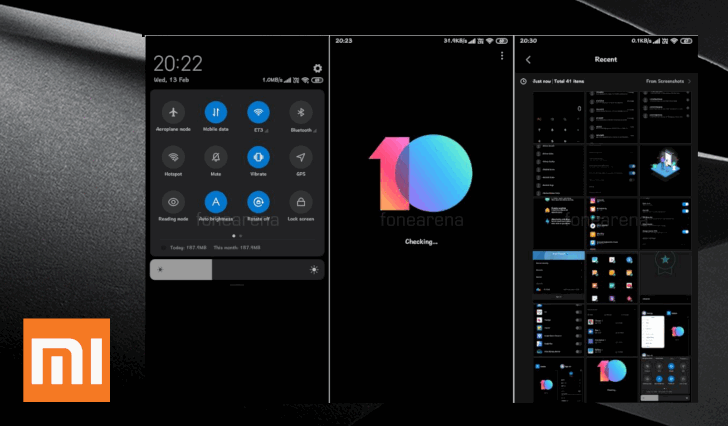Viewport: 728px width, 426px height.
Task: Toggle Mute quick tile
Action: click(x=216, y=157)
